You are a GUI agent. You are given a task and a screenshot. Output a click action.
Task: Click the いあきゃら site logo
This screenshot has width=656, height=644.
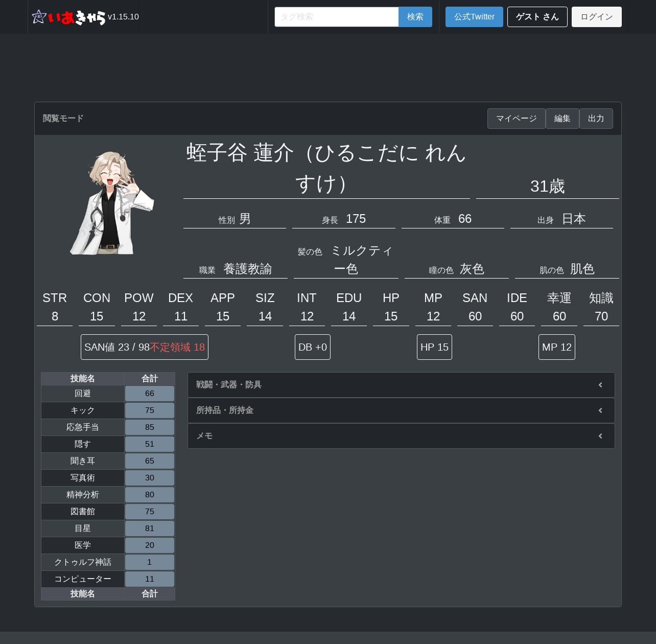click(x=68, y=17)
